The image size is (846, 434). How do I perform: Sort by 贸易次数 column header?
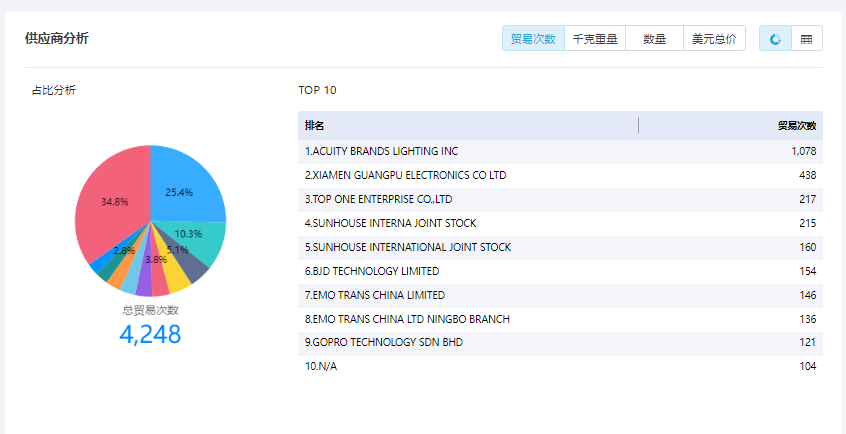[x=796, y=126]
